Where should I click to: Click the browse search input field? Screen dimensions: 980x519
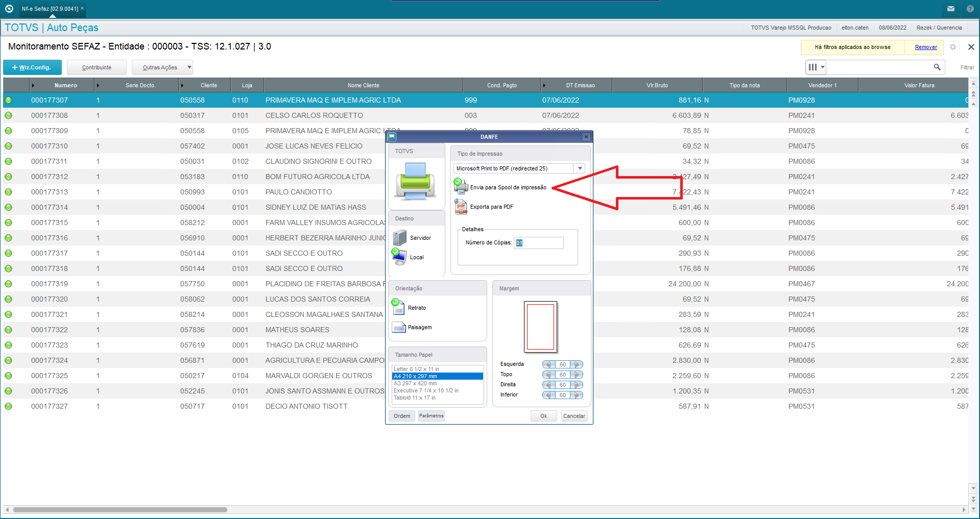[879, 67]
